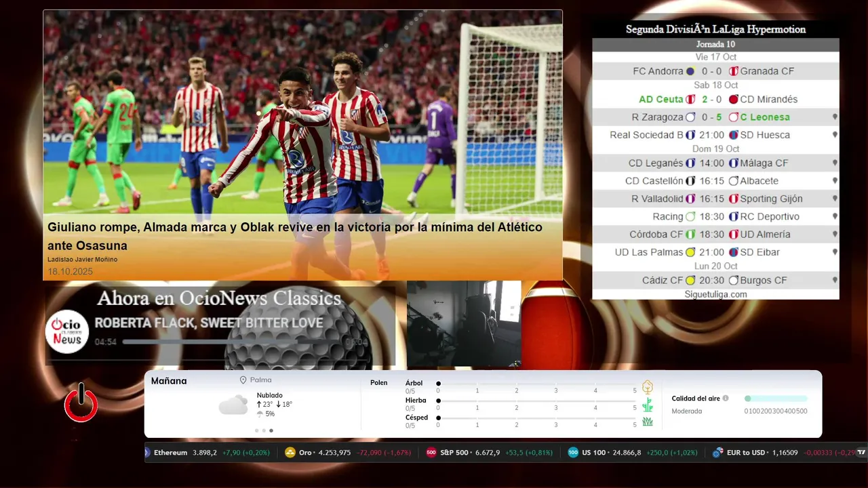Click the info icon beside Calidad del aire
Image resolution: width=868 pixels, height=488 pixels.
(726, 399)
